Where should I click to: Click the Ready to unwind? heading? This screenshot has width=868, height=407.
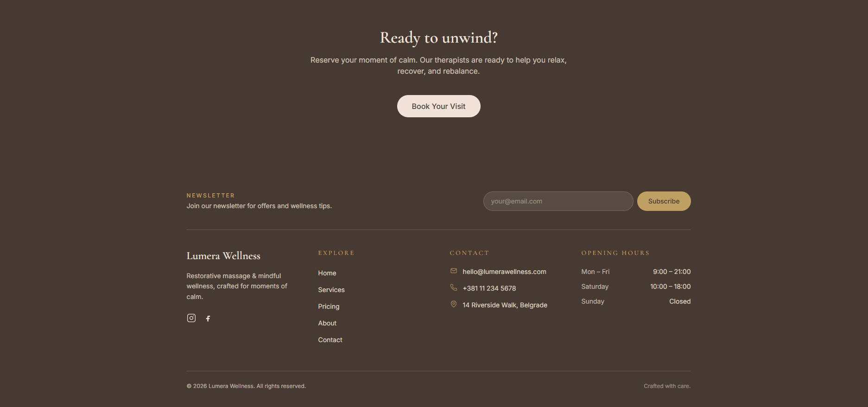pyautogui.click(x=438, y=38)
